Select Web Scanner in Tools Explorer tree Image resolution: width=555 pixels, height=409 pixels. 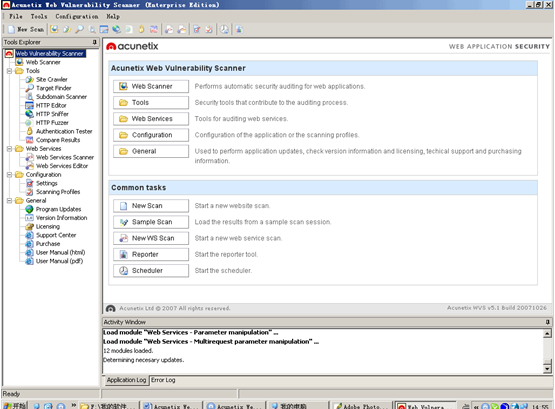click(x=43, y=62)
